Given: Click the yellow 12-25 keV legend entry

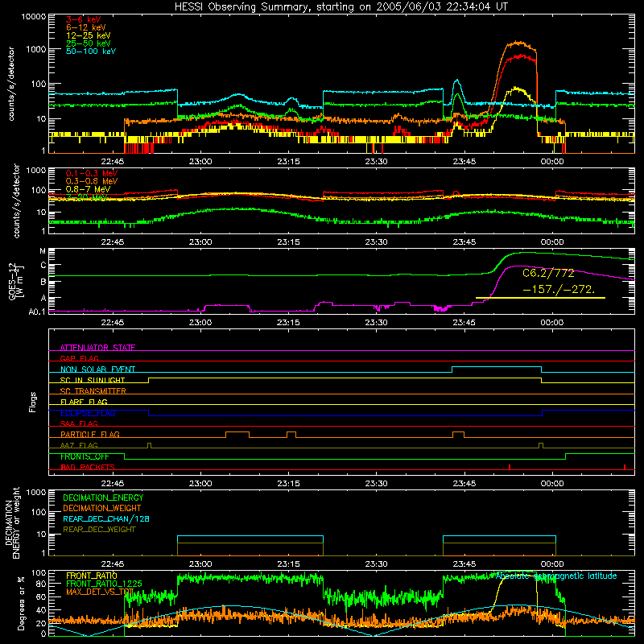Looking at the screenshot, I should [89, 35].
